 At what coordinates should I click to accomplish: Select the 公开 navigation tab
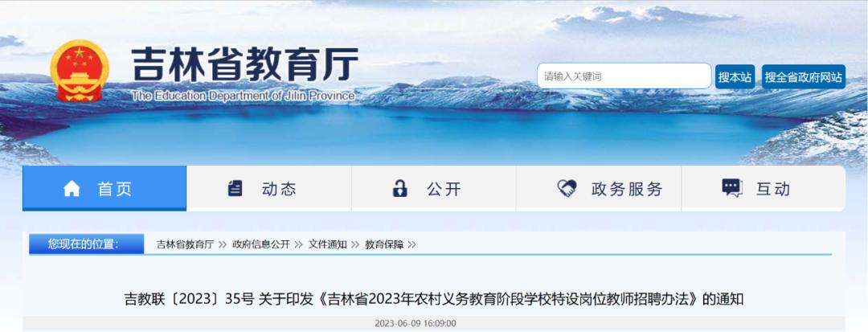pyautogui.click(x=434, y=188)
